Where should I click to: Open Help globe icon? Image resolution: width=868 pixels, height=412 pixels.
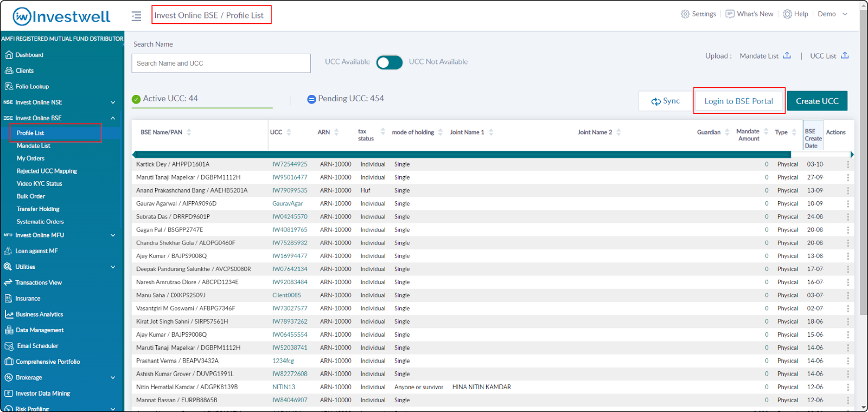(x=787, y=14)
